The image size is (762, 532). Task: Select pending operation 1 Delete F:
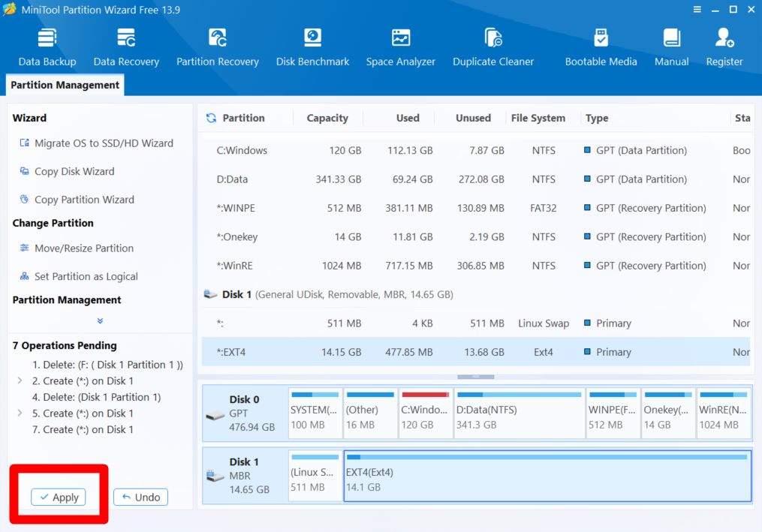[x=107, y=365]
